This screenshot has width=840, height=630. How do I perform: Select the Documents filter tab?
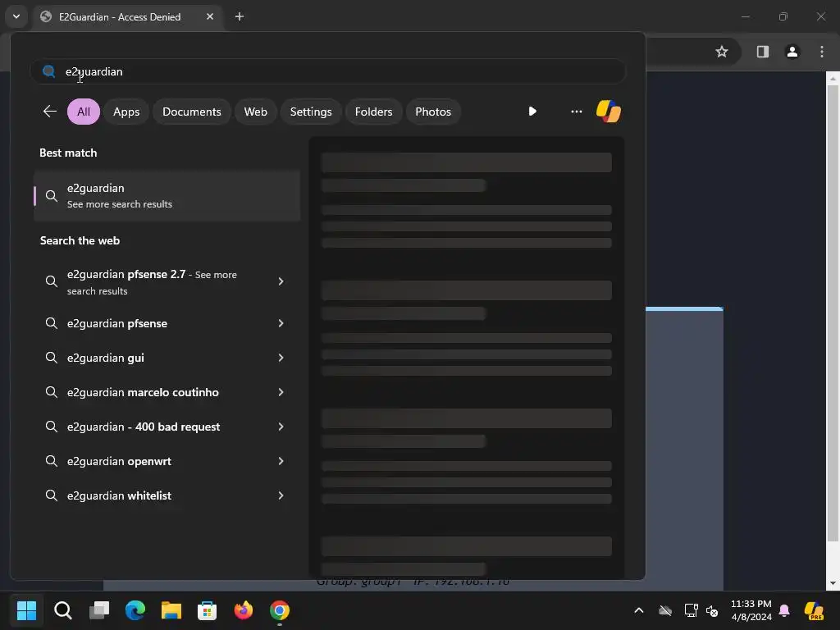point(192,112)
